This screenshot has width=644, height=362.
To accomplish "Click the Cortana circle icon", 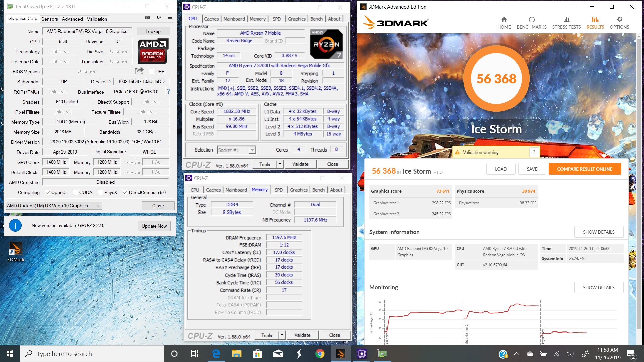I will click(x=174, y=354).
